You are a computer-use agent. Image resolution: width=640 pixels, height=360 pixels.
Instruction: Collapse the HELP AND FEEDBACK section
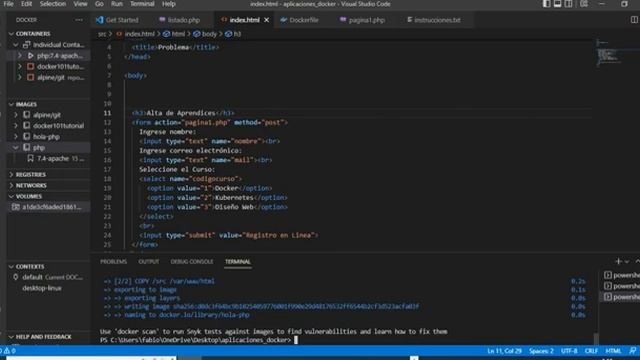coord(11,337)
